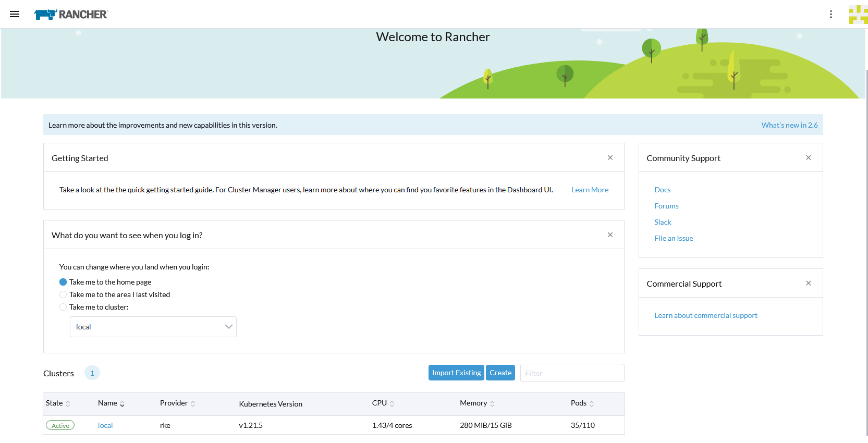
Task: Click Learn More in Getting Started
Action: (x=590, y=190)
